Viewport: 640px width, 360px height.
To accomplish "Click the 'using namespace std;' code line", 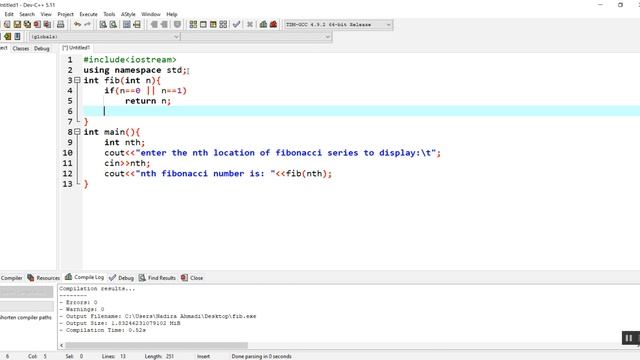I will tap(135, 70).
